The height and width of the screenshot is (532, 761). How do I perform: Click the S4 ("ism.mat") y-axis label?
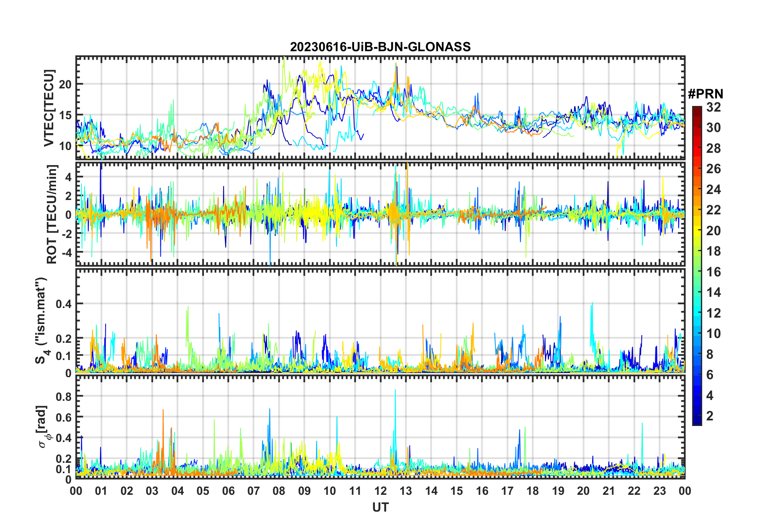[x=42, y=321]
